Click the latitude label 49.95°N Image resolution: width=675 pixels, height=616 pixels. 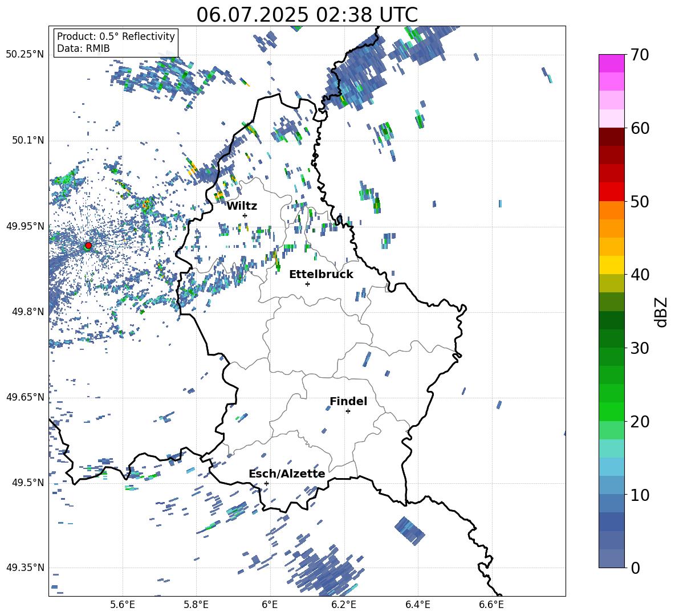pyautogui.click(x=25, y=226)
